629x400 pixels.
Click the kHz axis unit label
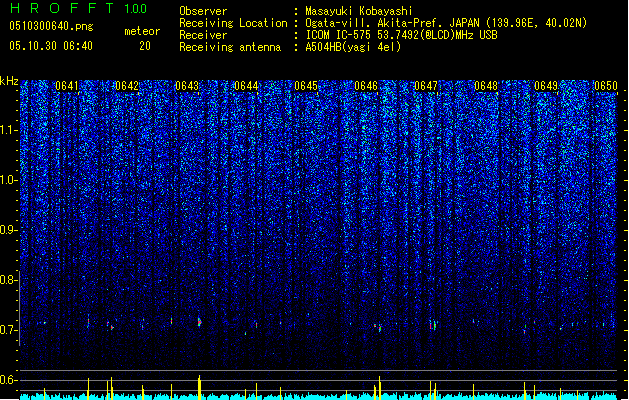9,81
